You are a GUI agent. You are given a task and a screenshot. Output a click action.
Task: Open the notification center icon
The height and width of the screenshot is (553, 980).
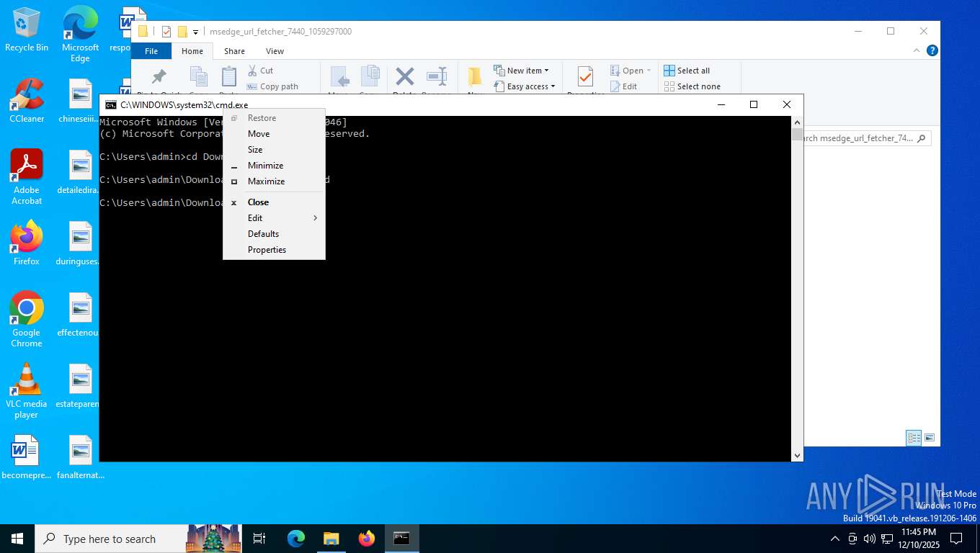[x=956, y=539]
